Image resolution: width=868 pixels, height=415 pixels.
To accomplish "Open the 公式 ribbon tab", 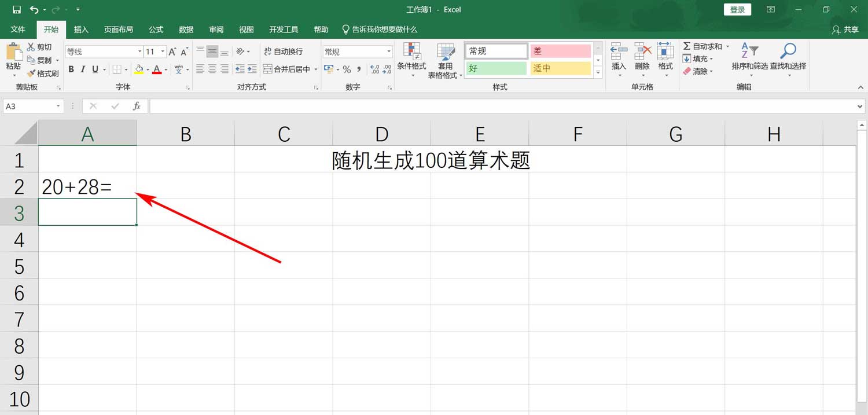I will click(x=155, y=30).
